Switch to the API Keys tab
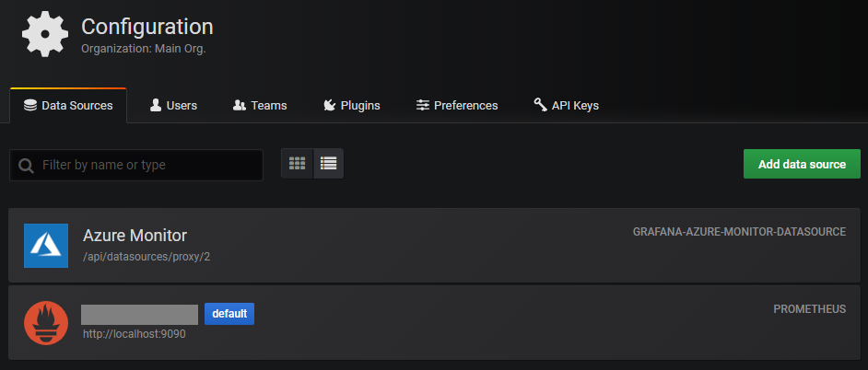Screen dimensions: 868x370 click(566, 105)
